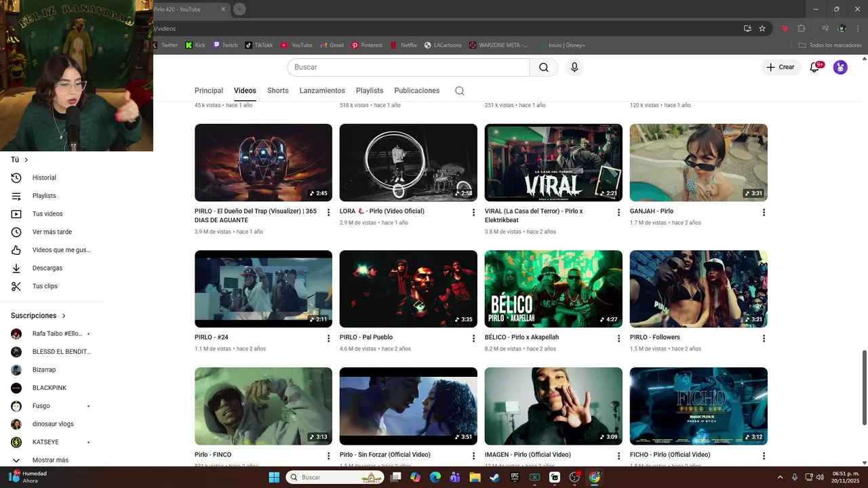Select the Videos channel tab
This screenshot has width=868, height=488.
pyautogui.click(x=245, y=91)
